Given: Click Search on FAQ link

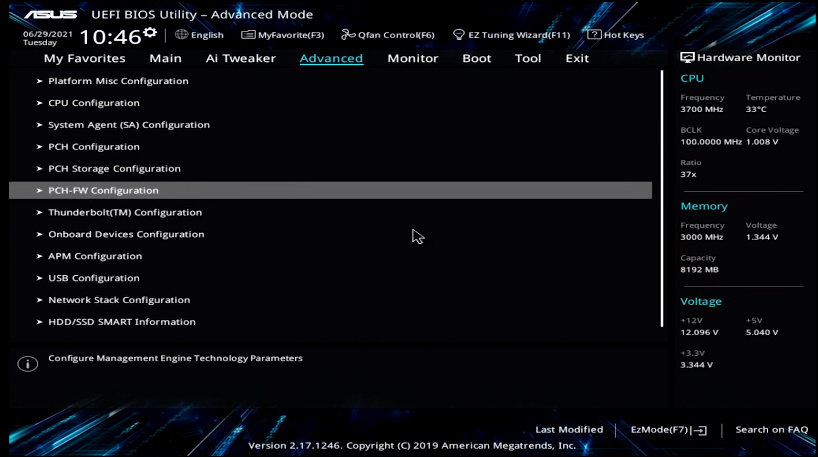Looking at the screenshot, I should pyautogui.click(x=771, y=430).
